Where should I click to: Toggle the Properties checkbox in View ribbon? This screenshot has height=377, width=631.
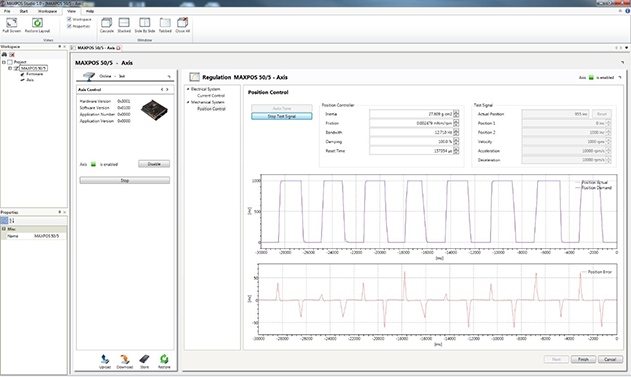coord(69,26)
